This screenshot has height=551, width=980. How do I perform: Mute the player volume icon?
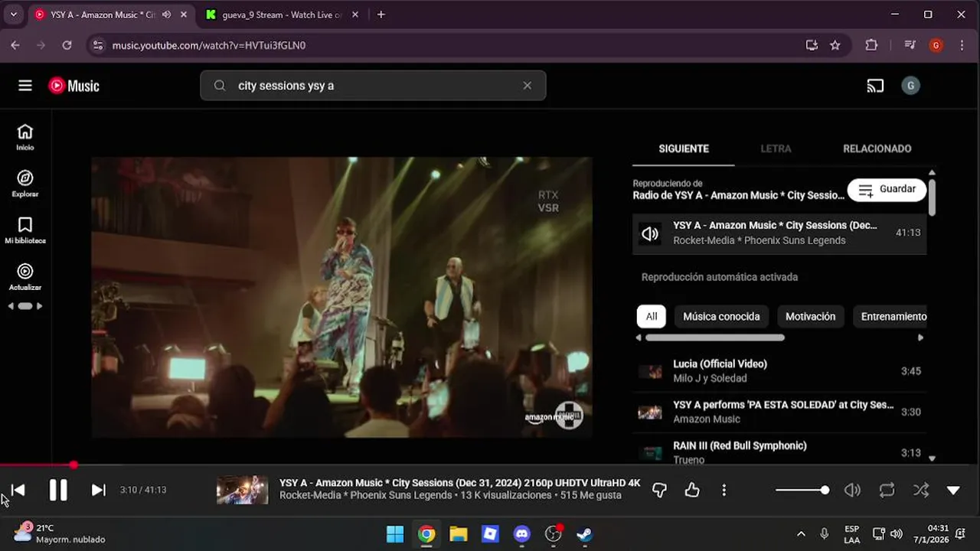852,491
